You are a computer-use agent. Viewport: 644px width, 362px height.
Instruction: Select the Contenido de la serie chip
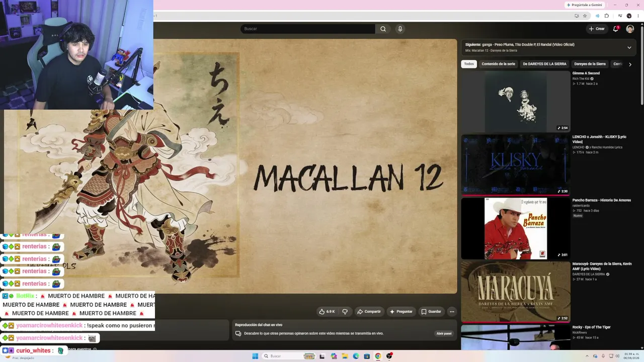click(x=499, y=64)
